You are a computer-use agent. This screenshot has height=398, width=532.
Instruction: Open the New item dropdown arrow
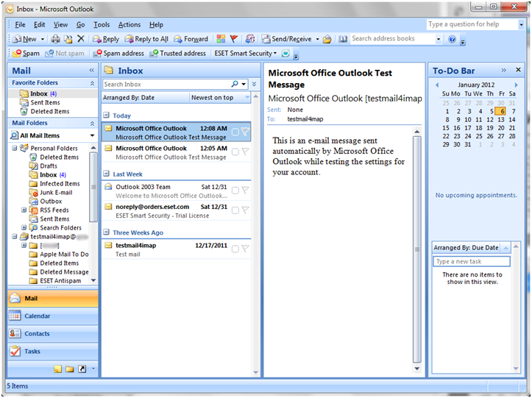pyautogui.click(x=43, y=39)
